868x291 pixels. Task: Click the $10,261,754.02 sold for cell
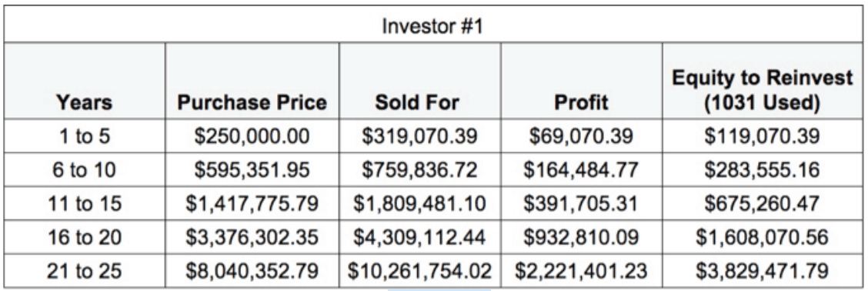pyautogui.click(x=419, y=271)
